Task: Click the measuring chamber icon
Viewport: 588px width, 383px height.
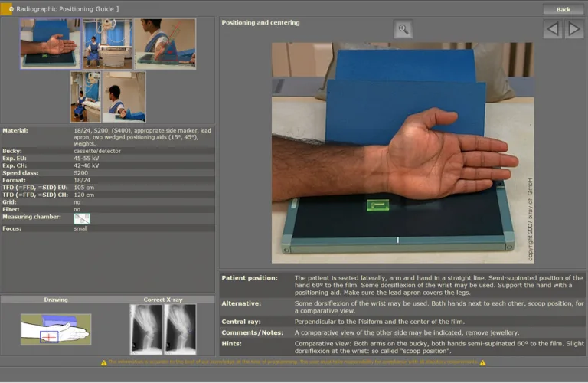Action: point(82,218)
